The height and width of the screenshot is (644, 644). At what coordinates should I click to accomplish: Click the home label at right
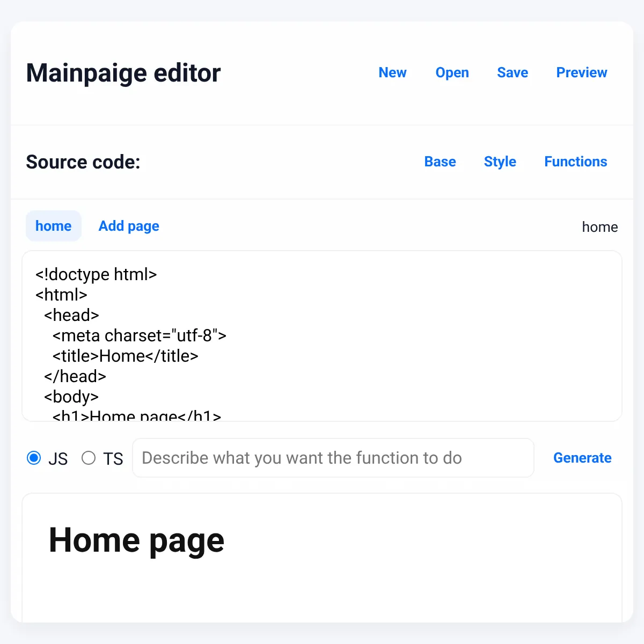click(600, 227)
